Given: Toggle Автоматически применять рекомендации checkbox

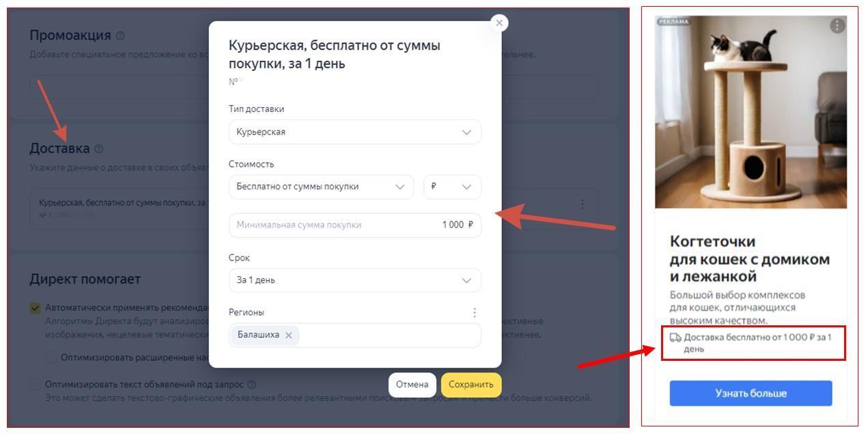Looking at the screenshot, I should coord(35,308).
